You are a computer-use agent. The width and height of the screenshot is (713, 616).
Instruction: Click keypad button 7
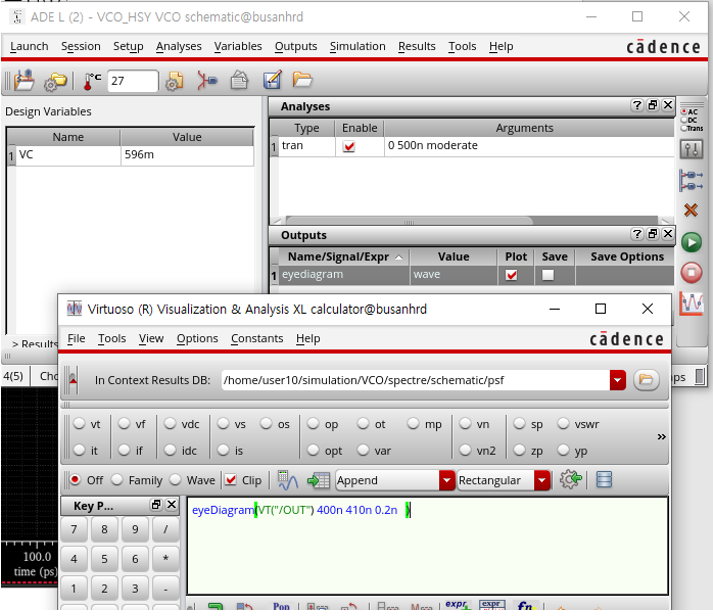(74, 529)
